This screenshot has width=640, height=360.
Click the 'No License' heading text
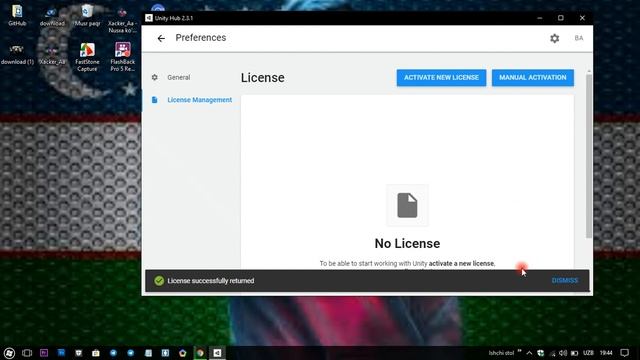click(x=407, y=244)
